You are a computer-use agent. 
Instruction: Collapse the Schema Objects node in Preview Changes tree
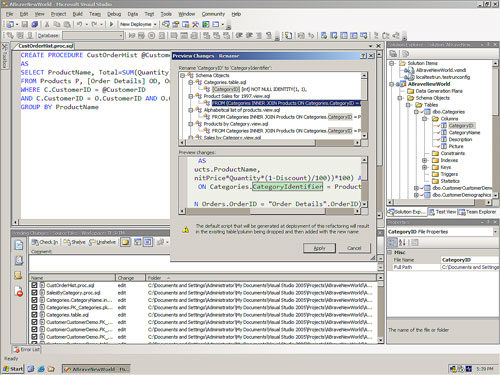182,75
